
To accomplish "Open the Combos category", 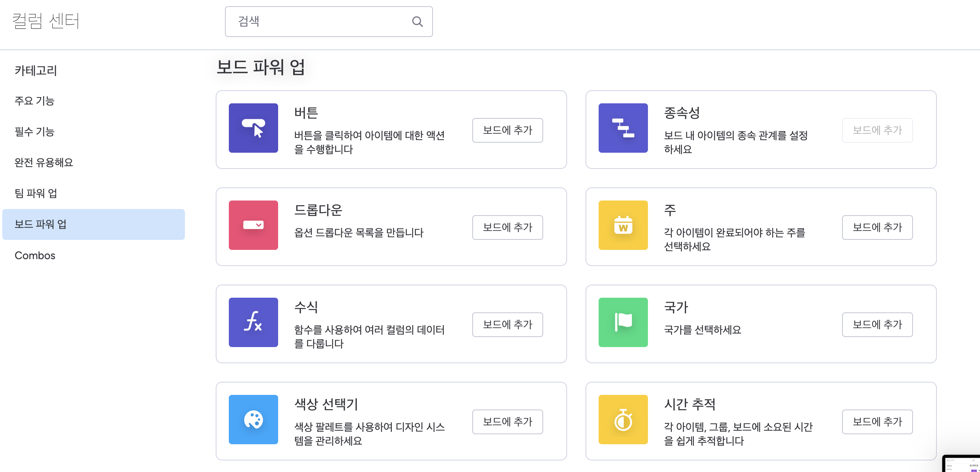I will (35, 256).
